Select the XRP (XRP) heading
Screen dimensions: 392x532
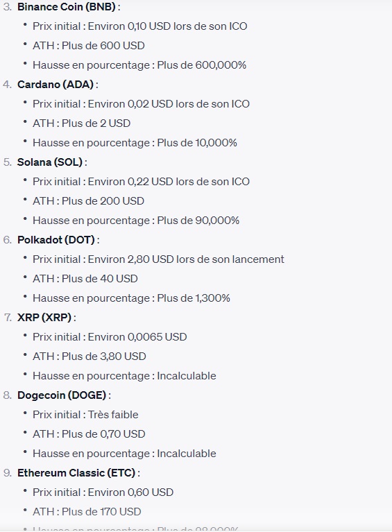(x=44, y=318)
